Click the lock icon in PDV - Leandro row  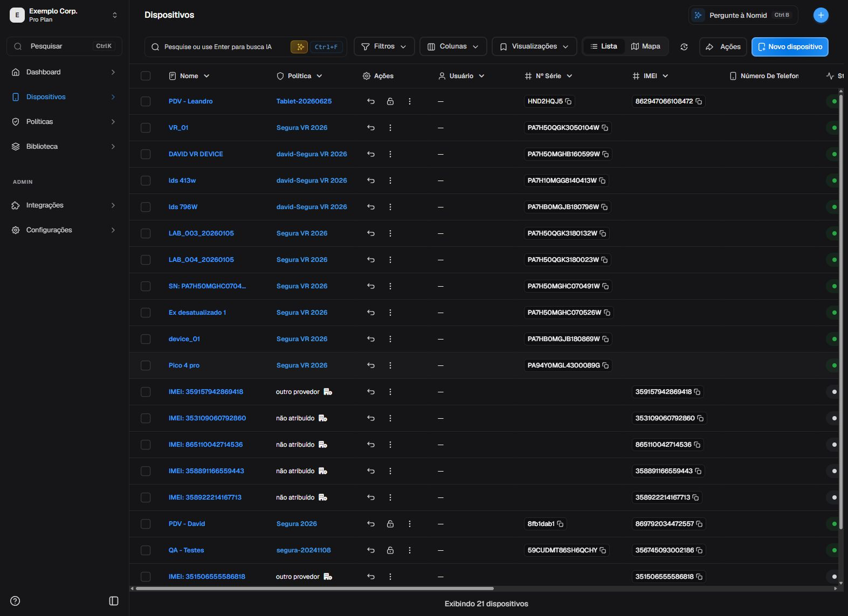[390, 101]
